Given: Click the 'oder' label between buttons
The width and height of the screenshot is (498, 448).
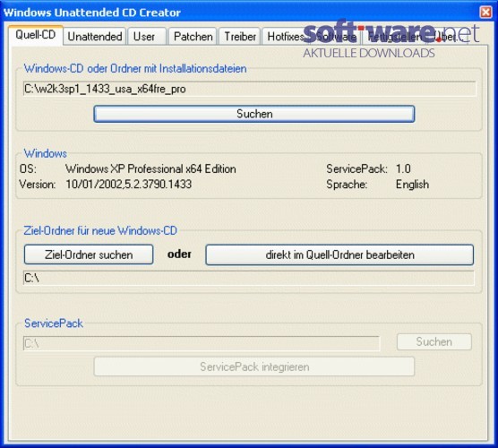Looking at the screenshot, I should 179,254.
